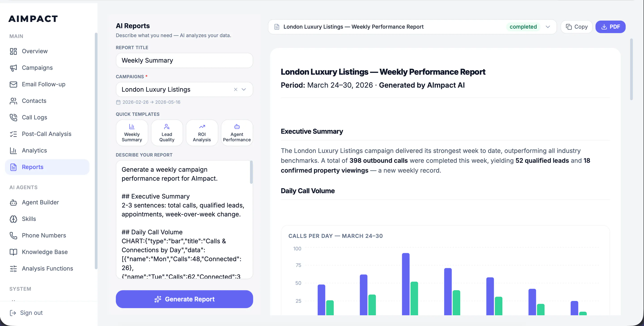644x326 pixels.
Task: Click the Email Follow-up envelope icon
Action: [x=13, y=84]
